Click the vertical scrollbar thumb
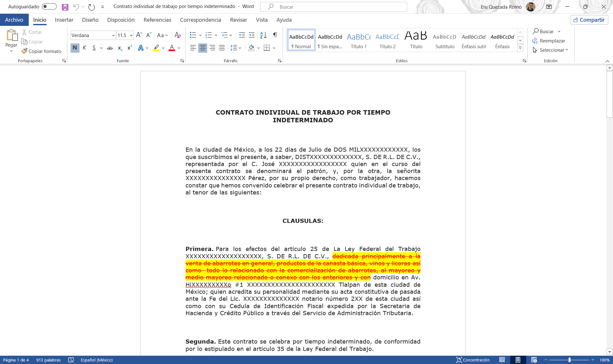Image resolution: width=613 pixels, height=364 pixels. [609, 94]
